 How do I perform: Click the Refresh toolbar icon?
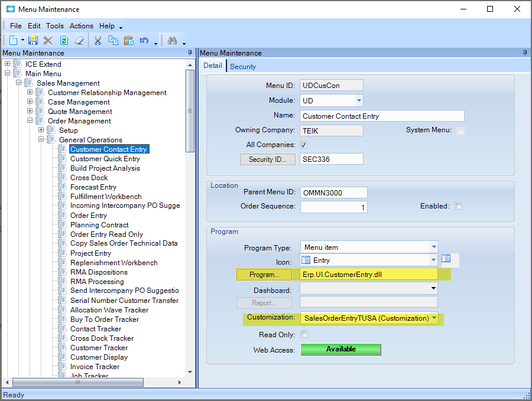(x=64, y=41)
